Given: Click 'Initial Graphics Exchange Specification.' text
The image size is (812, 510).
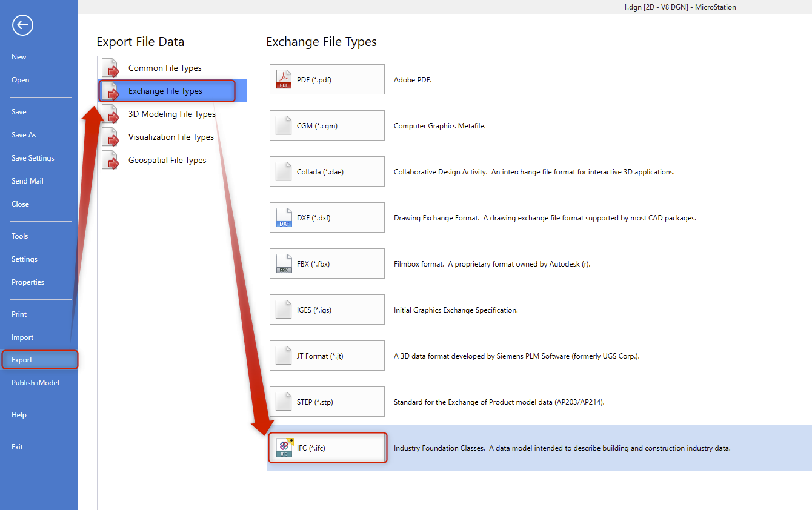Looking at the screenshot, I should (456, 310).
